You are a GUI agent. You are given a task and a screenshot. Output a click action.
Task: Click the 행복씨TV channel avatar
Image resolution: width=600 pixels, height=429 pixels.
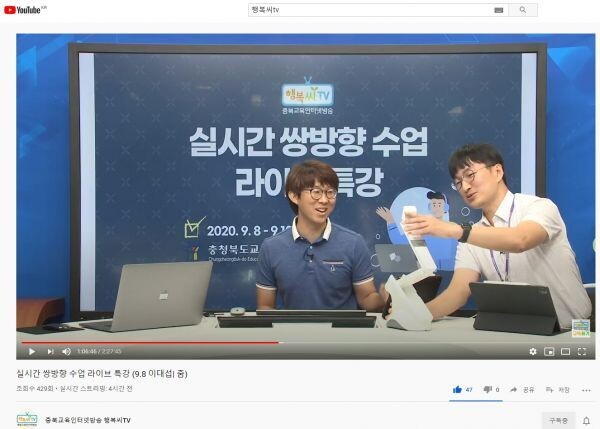click(x=27, y=420)
